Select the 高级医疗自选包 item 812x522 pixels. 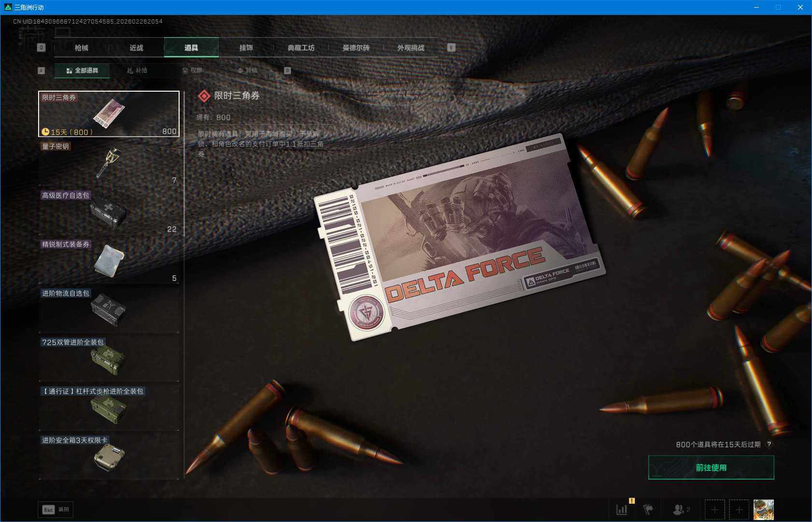pyautogui.click(x=109, y=212)
